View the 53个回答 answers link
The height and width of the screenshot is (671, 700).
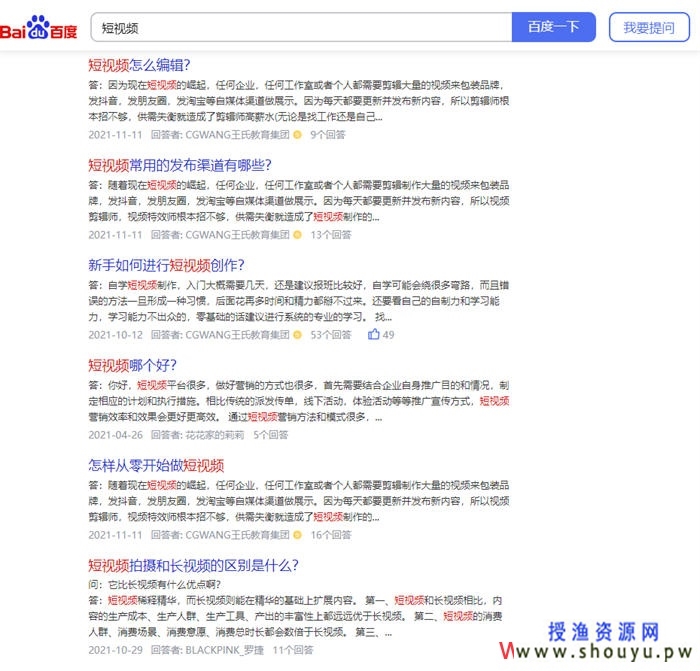point(330,335)
